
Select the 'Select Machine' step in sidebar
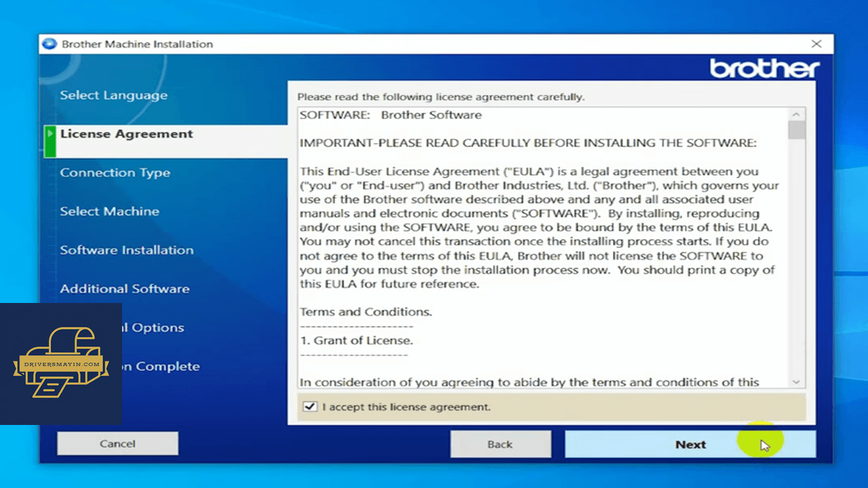point(110,211)
